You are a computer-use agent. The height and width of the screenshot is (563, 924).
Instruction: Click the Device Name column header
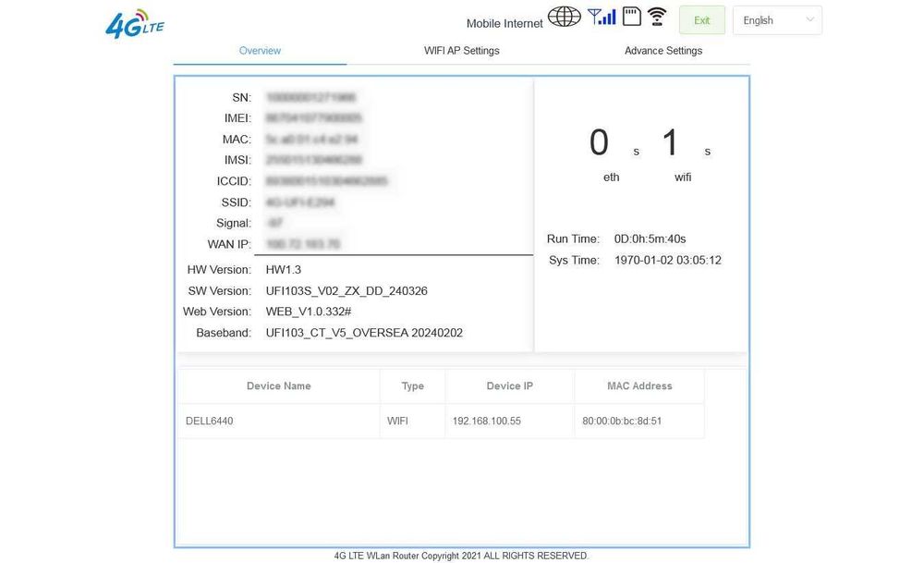point(279,386)
